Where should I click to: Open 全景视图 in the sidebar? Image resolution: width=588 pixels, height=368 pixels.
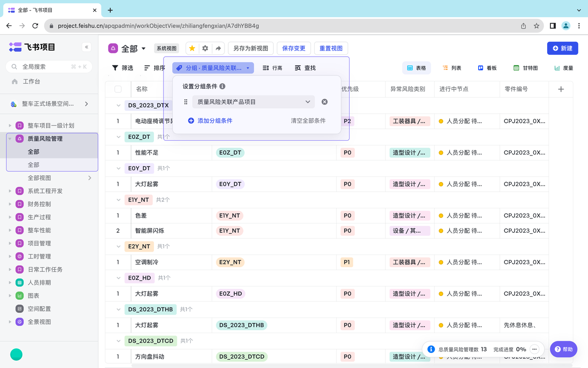tap(39, 322)
